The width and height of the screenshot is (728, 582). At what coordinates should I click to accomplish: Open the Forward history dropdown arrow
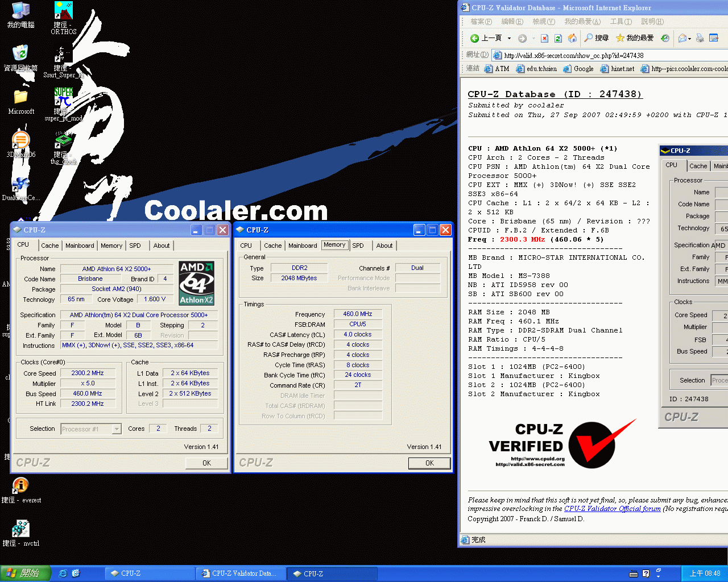533,39
